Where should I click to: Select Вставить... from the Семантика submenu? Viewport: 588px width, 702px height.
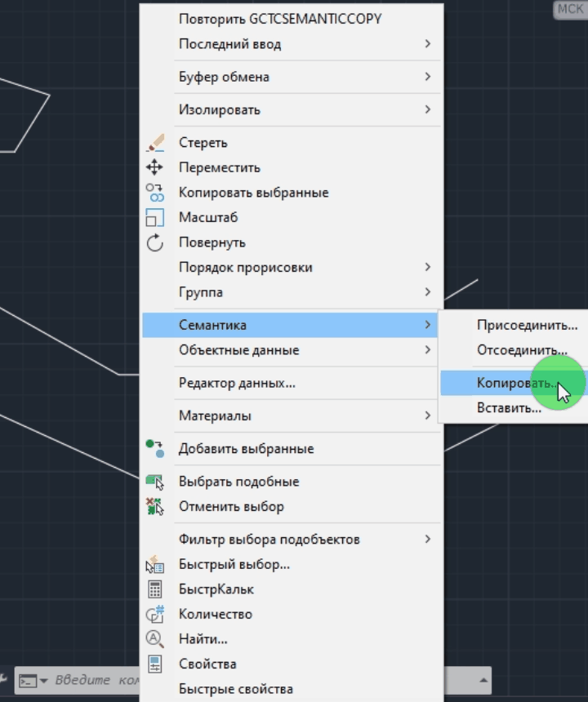point(509,408)
